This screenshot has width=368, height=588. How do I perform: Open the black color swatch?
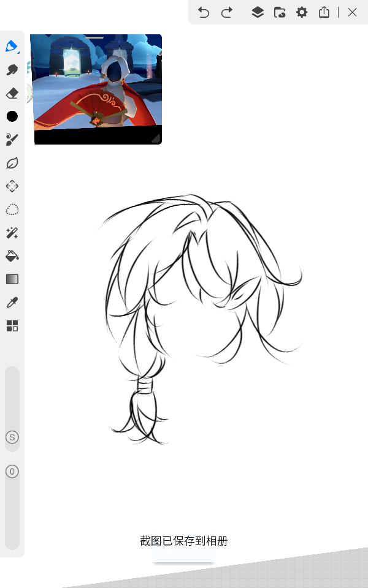[12, 116]
